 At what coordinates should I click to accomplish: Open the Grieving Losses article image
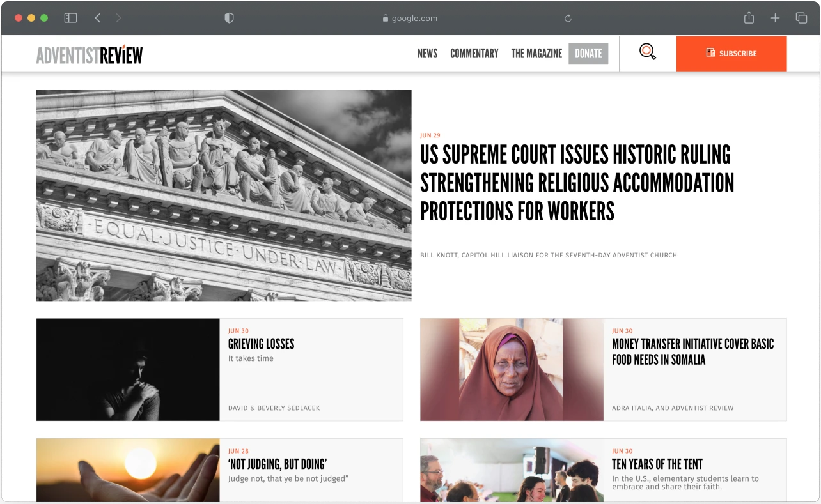(x=128, y=370)
